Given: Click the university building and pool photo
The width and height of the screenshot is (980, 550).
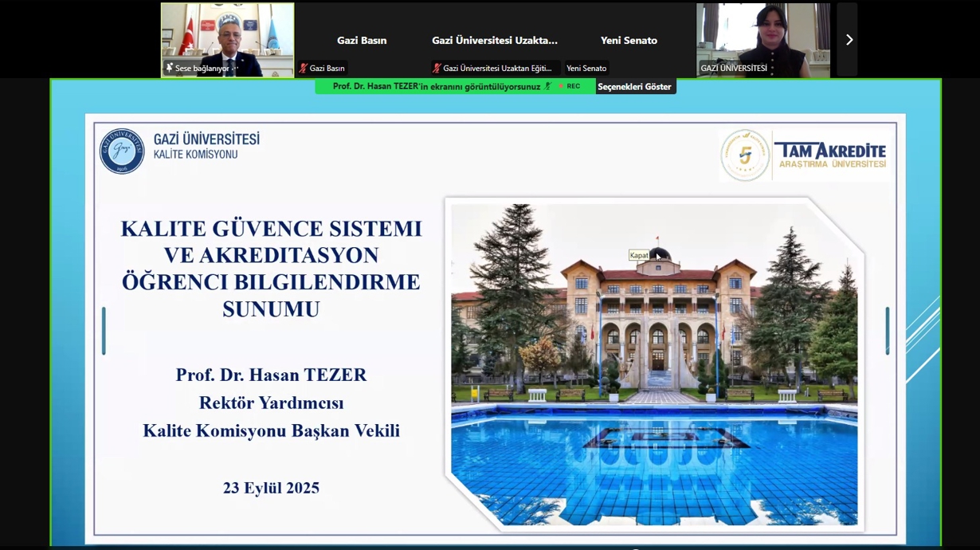Looking at the screenshot, I should click(654, 363).
